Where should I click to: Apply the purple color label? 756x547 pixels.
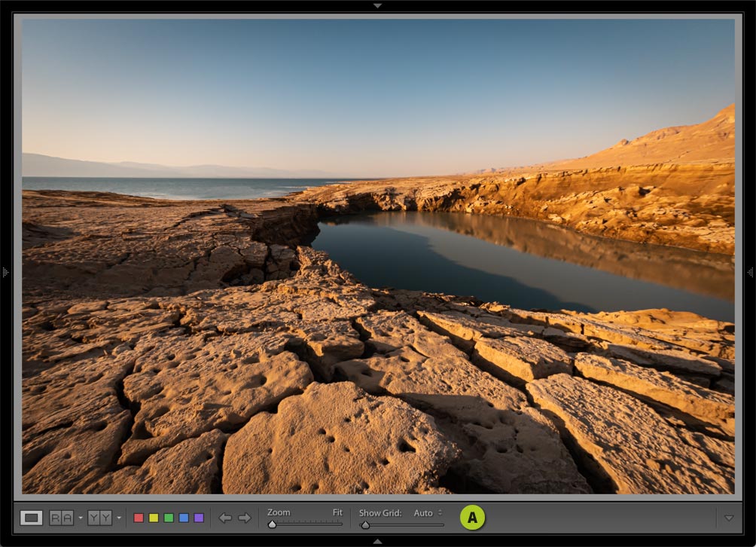(x=199, y=518)
